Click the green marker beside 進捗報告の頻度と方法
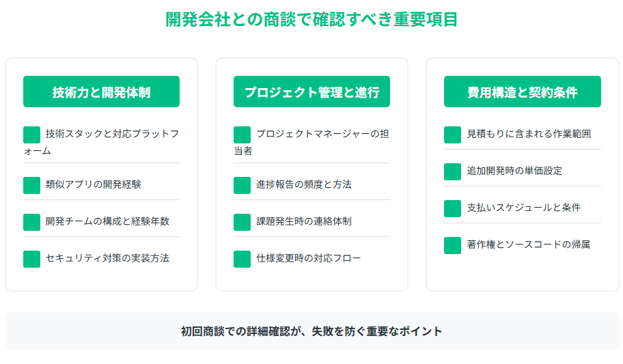This screenshot has height=364, width=623. (x=242, y=185)
